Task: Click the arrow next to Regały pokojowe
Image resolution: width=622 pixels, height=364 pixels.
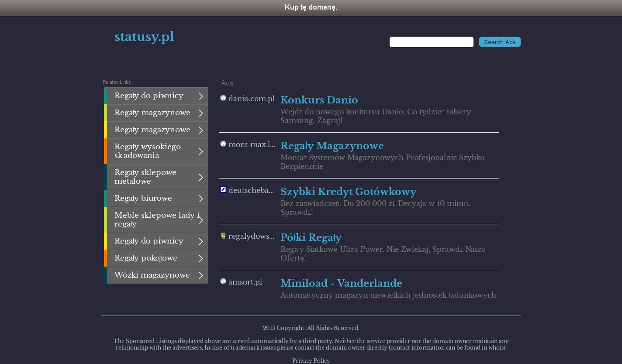Action: coord(201,258)
